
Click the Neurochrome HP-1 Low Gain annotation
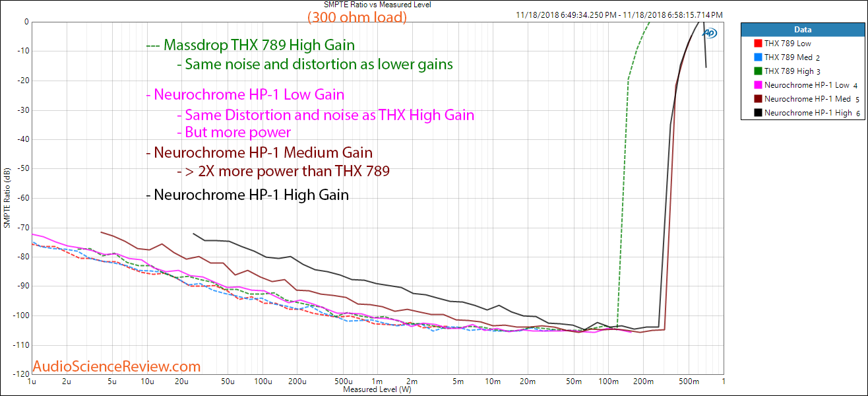[x=245, y=94]
